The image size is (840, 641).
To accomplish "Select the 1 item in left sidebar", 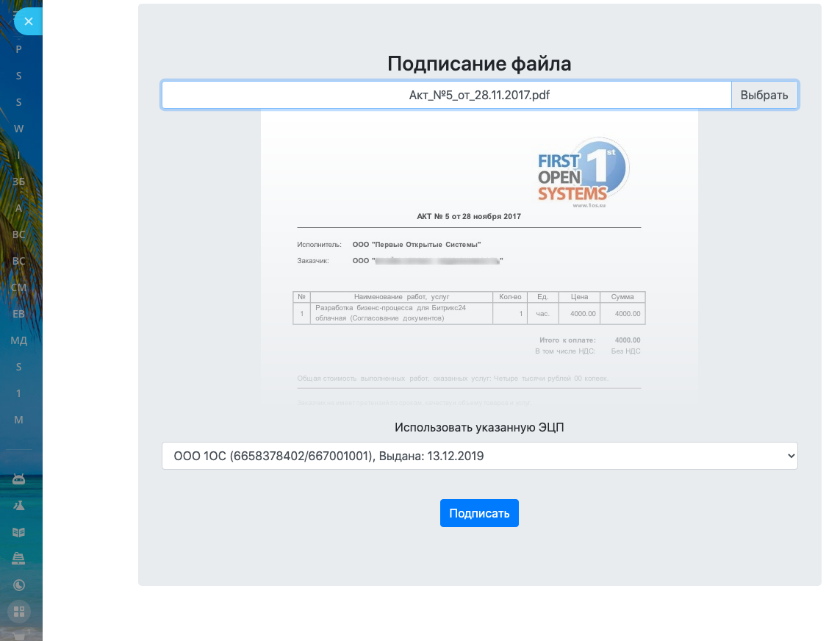I will tap(19, 393).
